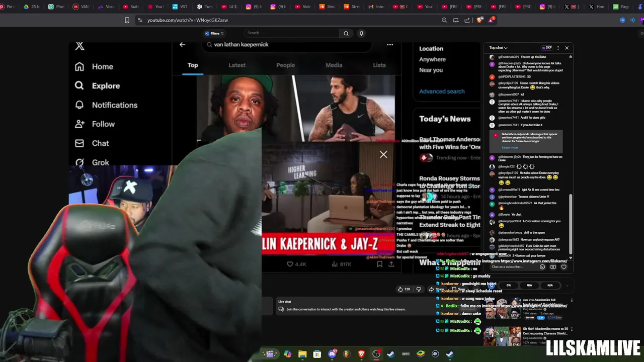Select the Near you location option
644x362 pixels.
coord(431,70)
